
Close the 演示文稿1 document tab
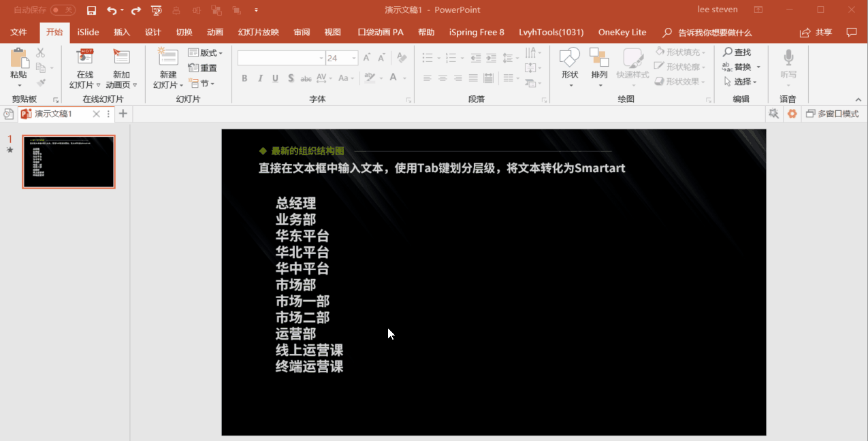click(x=96, y=114)
